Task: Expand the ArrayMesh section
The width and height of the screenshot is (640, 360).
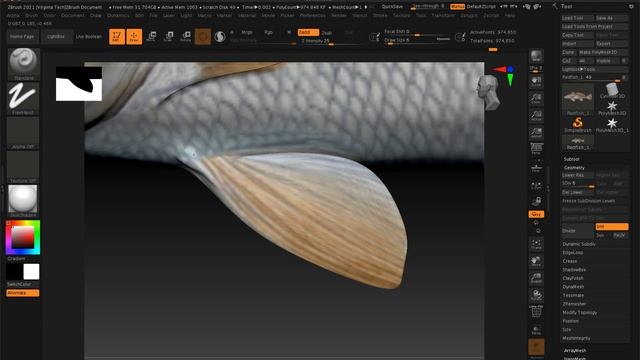Action: 575,351
